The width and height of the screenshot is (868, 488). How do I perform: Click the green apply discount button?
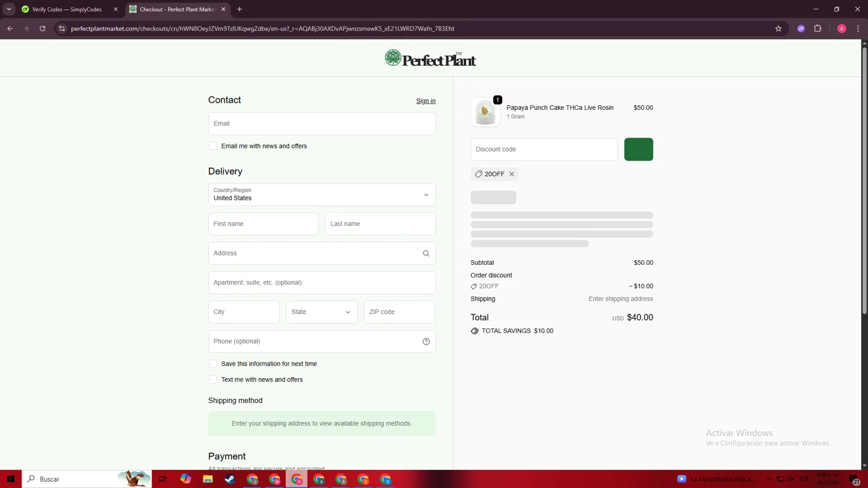click(x=638, y=149)
